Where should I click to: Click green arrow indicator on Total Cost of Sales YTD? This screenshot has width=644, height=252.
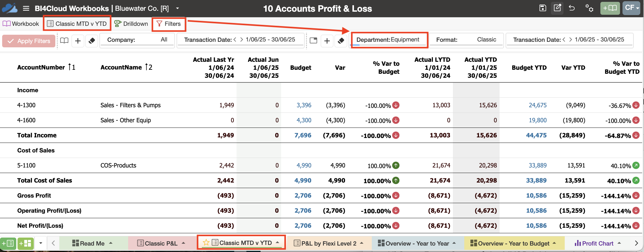tap(636, 180)
